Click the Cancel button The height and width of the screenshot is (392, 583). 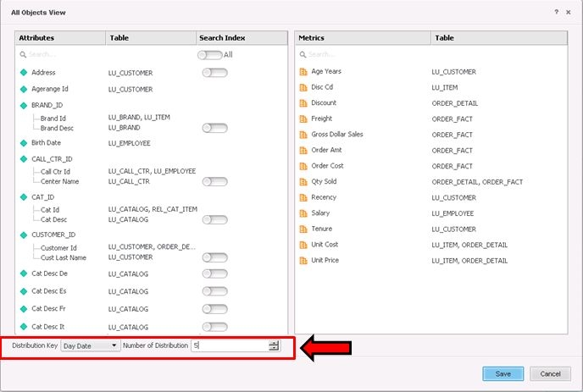click(550, 373)
